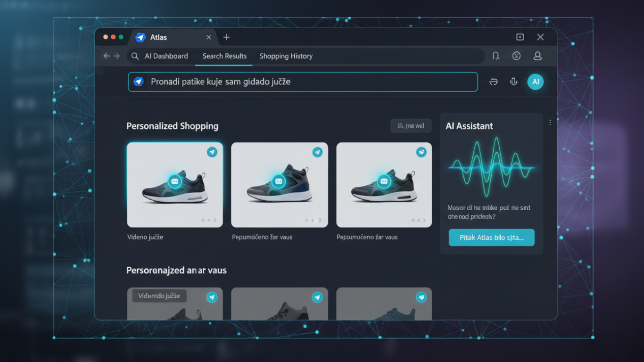Click the Atlas logo in the browser tab
Image resolution: width=644 pixels, height=362 pixels.
[140, 37]
